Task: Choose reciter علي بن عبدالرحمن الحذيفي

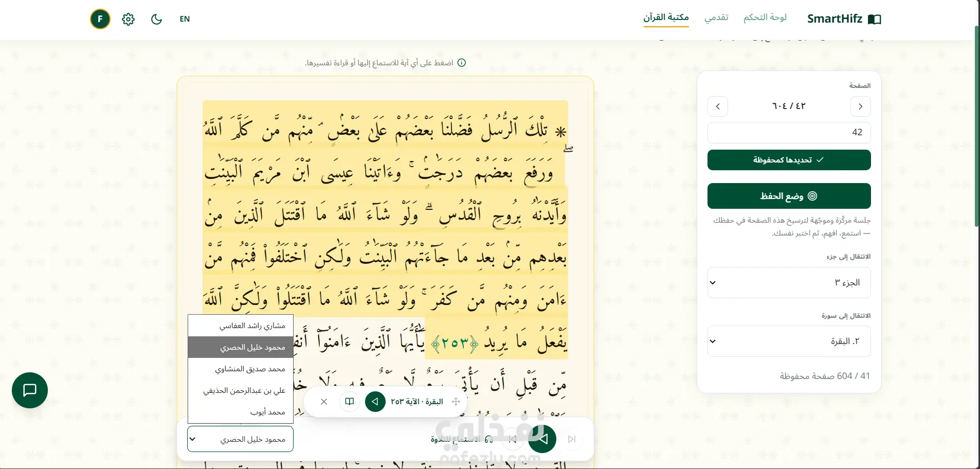Action: [241, 390]
